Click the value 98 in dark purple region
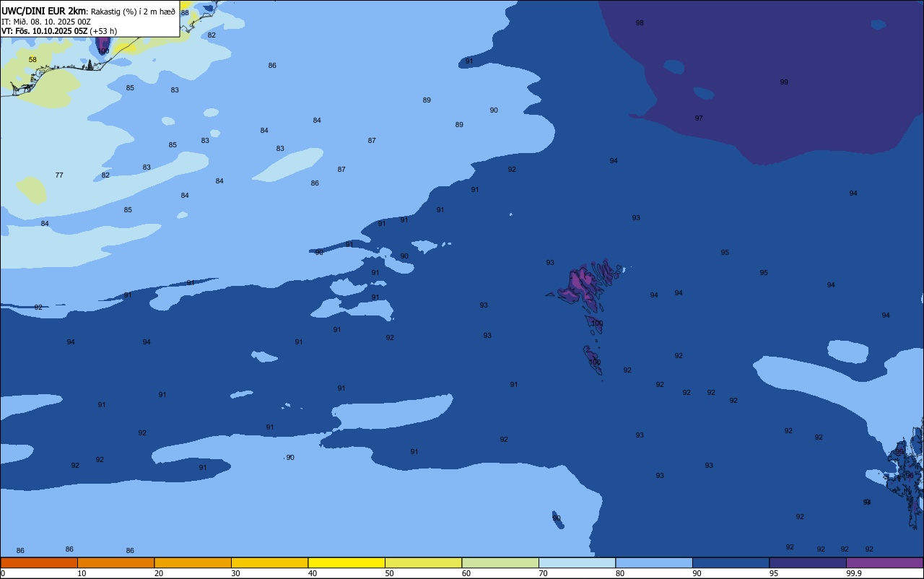 [x=640, y=23]
